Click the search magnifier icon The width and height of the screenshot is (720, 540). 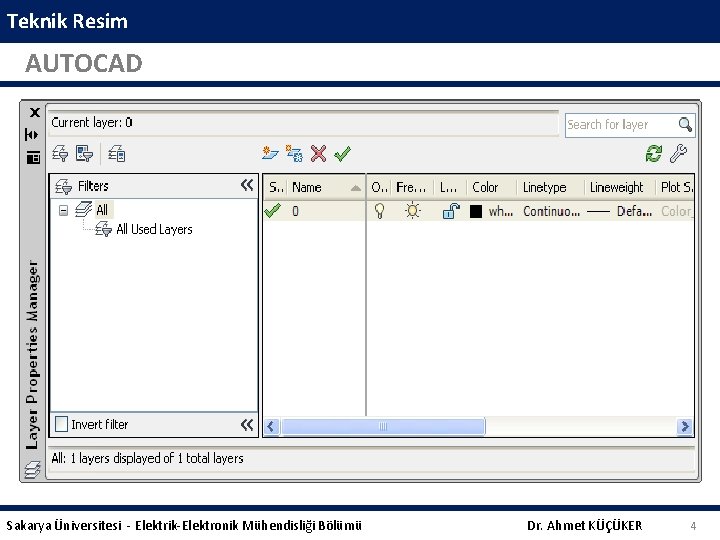point(685,124)
